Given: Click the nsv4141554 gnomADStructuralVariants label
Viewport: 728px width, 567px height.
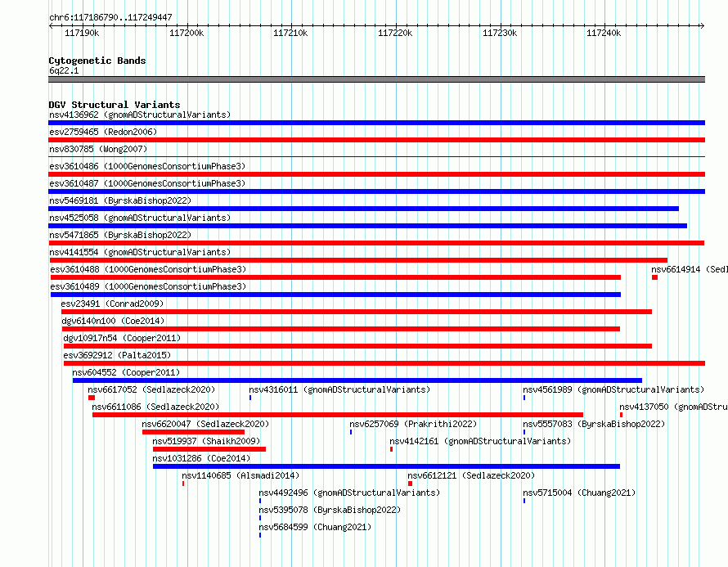Looking at the screenshot, I should coord(140,252).
